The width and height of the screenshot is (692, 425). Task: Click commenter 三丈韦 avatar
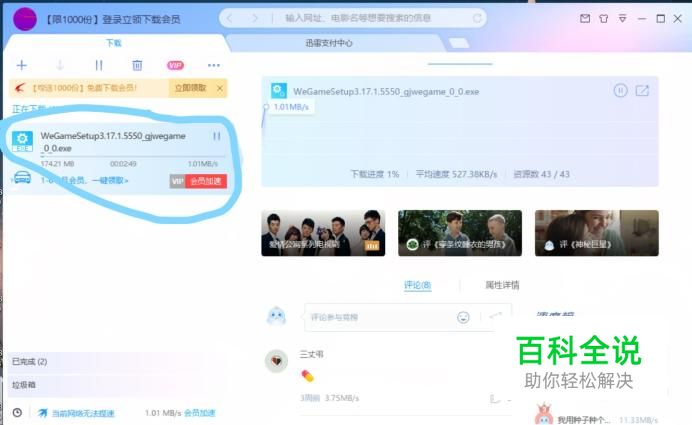[276, 361]
